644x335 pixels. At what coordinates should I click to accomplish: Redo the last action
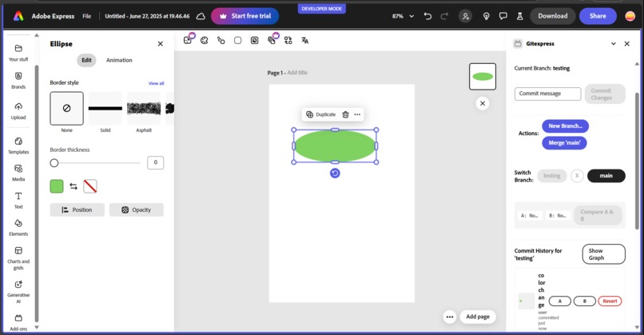[x=444, y=16]
